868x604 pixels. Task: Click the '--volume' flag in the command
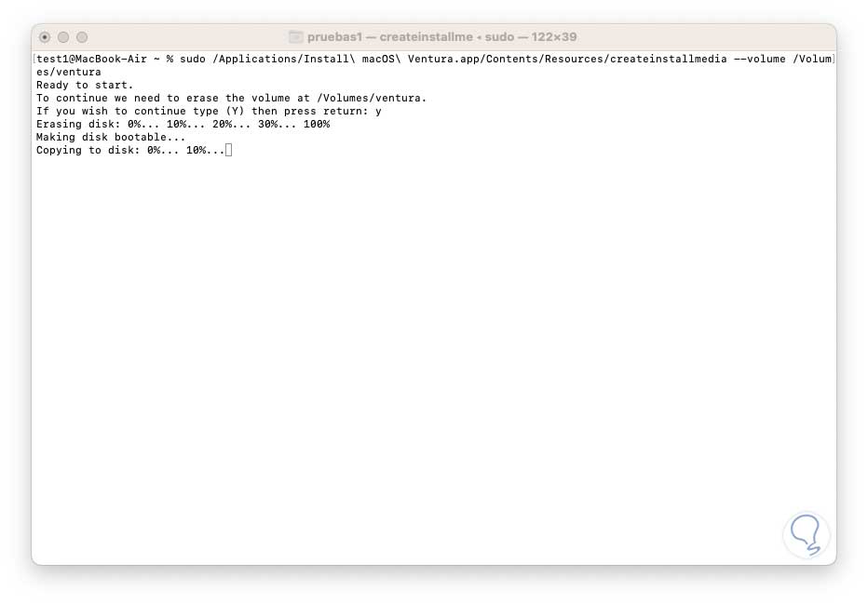(760, 59)
